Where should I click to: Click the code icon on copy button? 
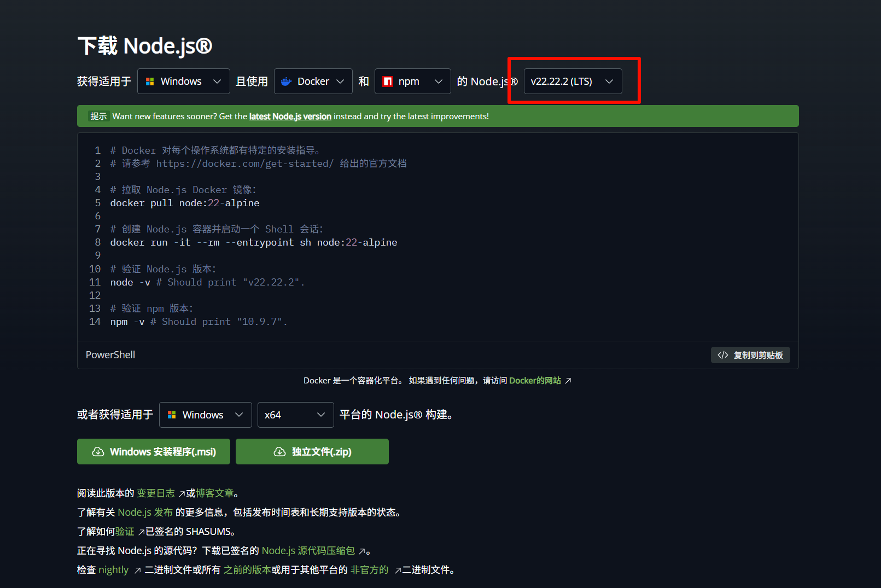point(722,355)
